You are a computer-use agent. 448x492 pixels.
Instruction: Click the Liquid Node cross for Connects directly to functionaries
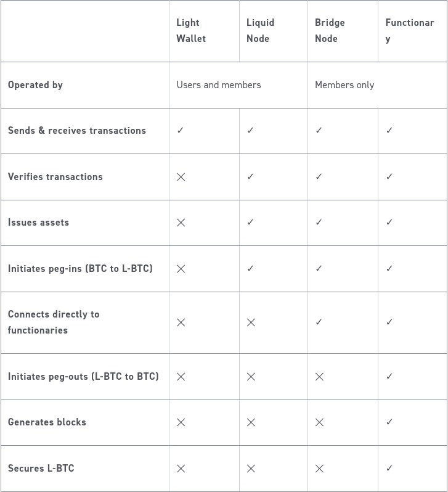coord(251,322)
